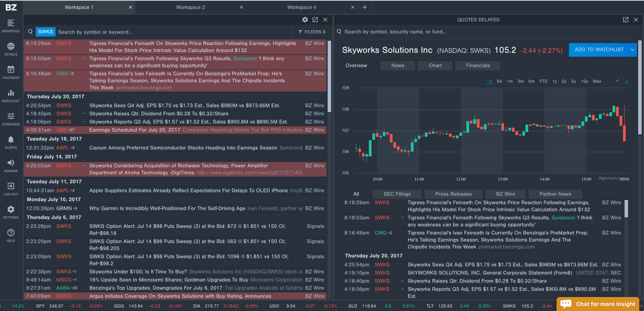Image resolution: width=644 pixels, height=311 pixels.
Task: Focus the newsfeed keyword search field
Action: pyautogui.click(x=173, y=32)
